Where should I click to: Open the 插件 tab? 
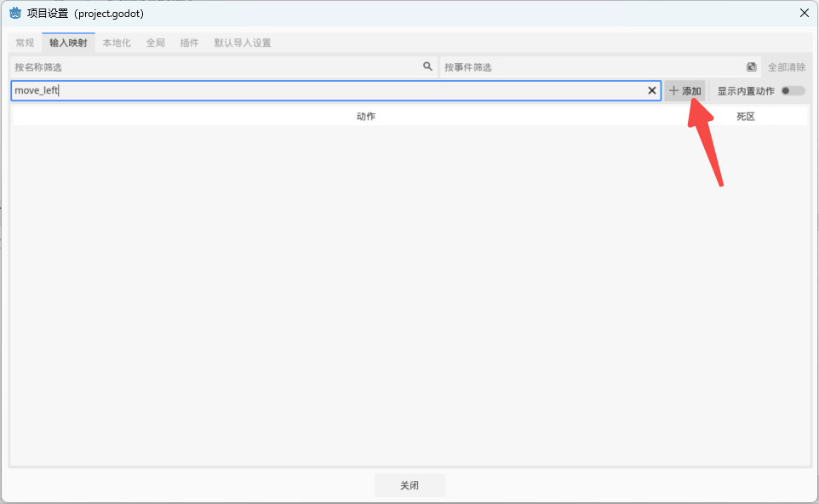(189, 42)
